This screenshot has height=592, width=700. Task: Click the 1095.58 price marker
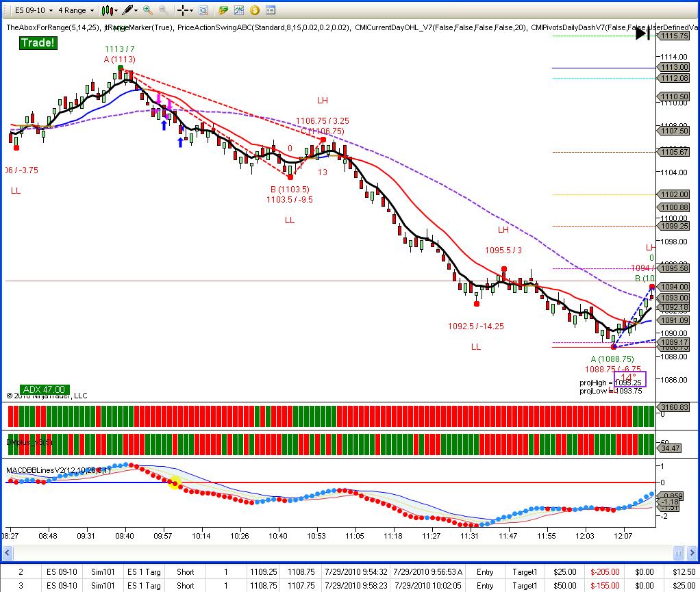click(673, 268)
